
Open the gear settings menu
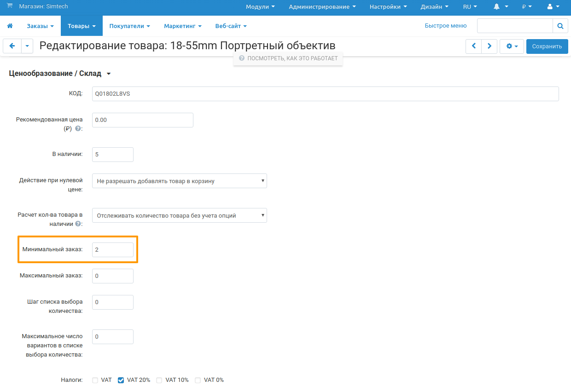512,46
